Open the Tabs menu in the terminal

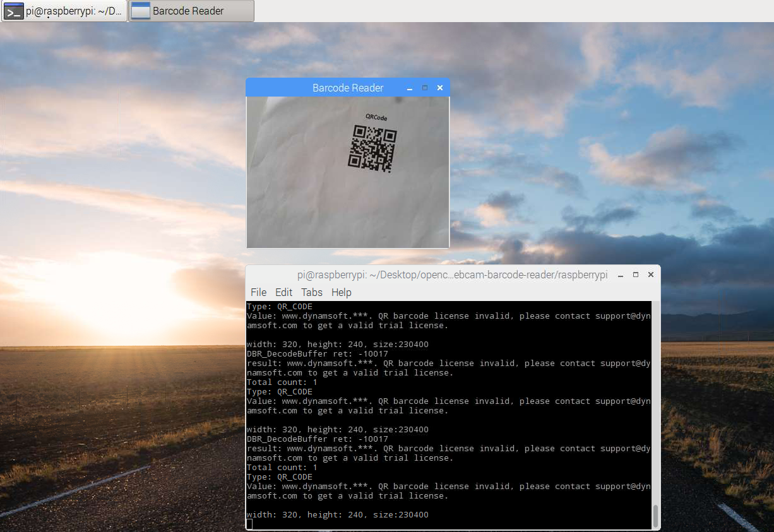pyautogui.click(x=311, y=292)
